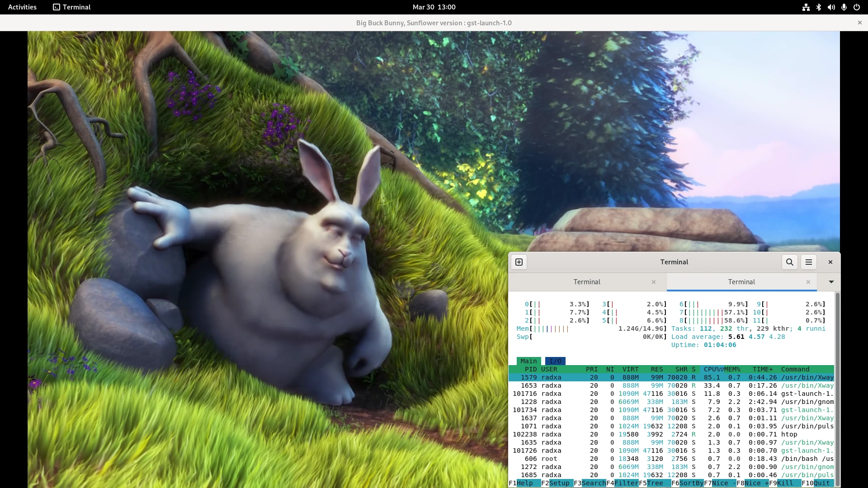This screenshot has height=488, width=868.
Task: Click the Mem usage meter bar
Action: tap(591, 328)
